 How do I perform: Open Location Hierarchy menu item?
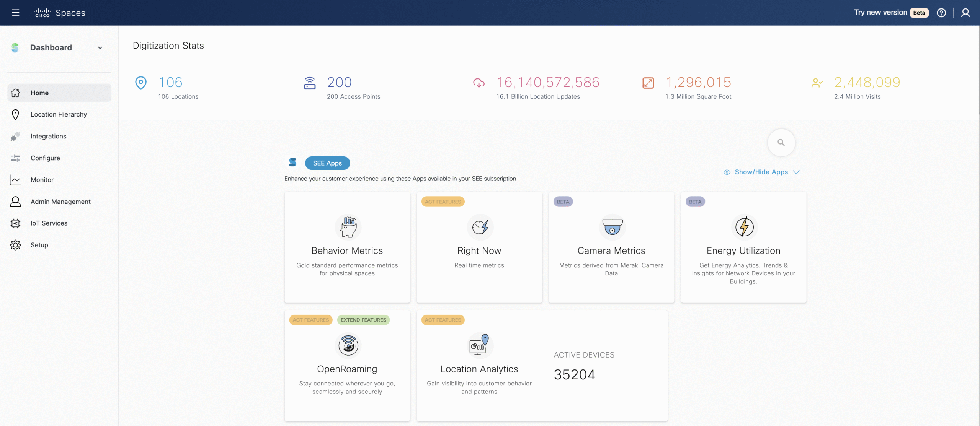[59, 114]
